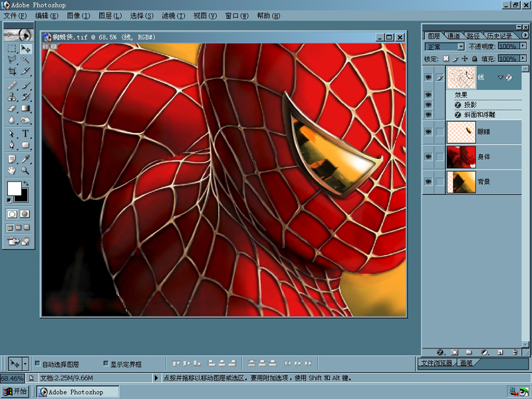The image size is (532, 399).
Task: Open 滤镜(T) menu
Action: pos(174,15)
